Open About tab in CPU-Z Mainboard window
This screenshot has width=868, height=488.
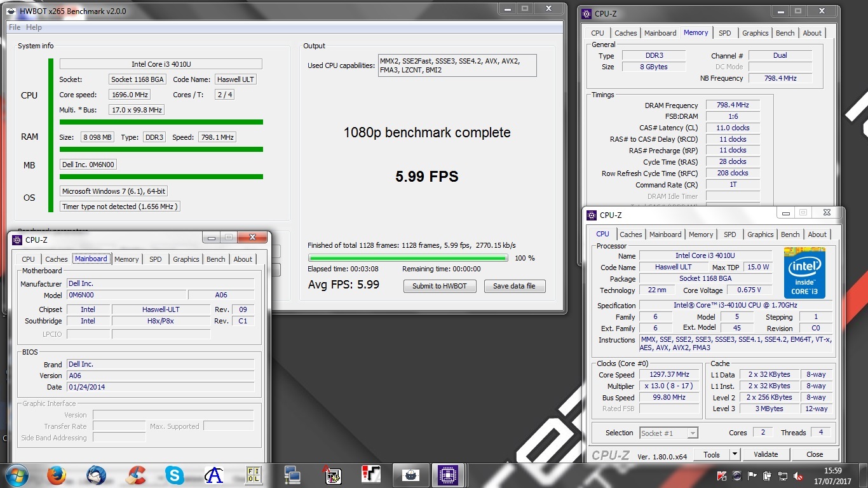pyautogui.click(x=243, y=259)
